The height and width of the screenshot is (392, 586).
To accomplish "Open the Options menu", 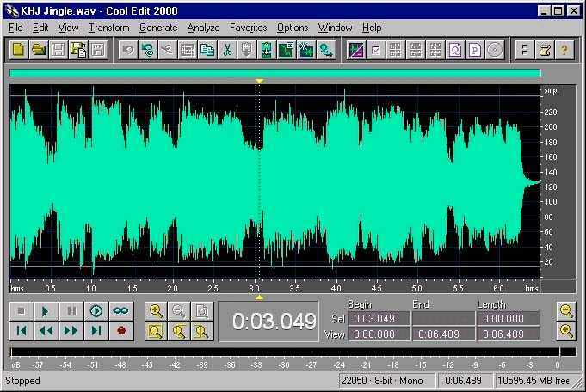I will [x=293, y=28].
